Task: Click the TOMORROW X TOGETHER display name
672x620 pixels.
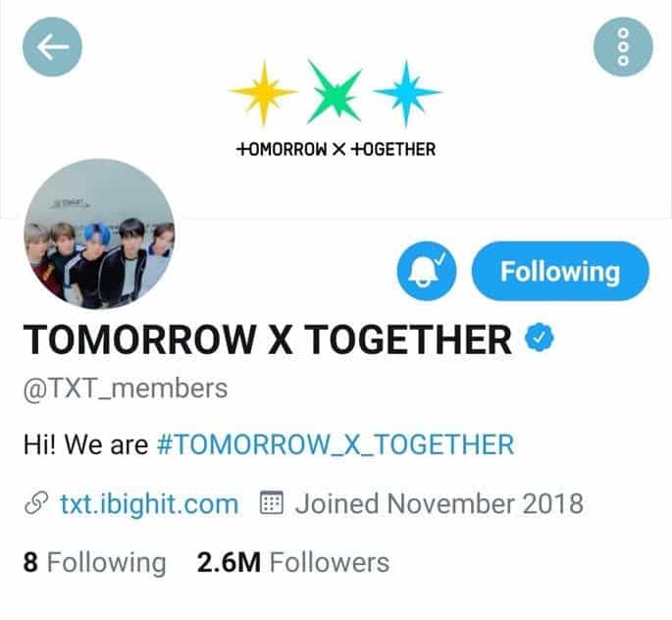Action: (x=268, y=338)
